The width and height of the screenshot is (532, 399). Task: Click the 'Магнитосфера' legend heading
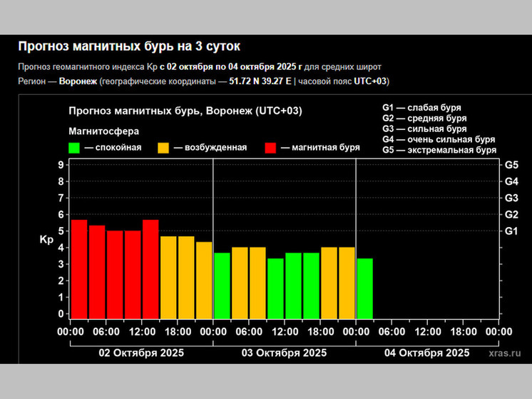103,131
